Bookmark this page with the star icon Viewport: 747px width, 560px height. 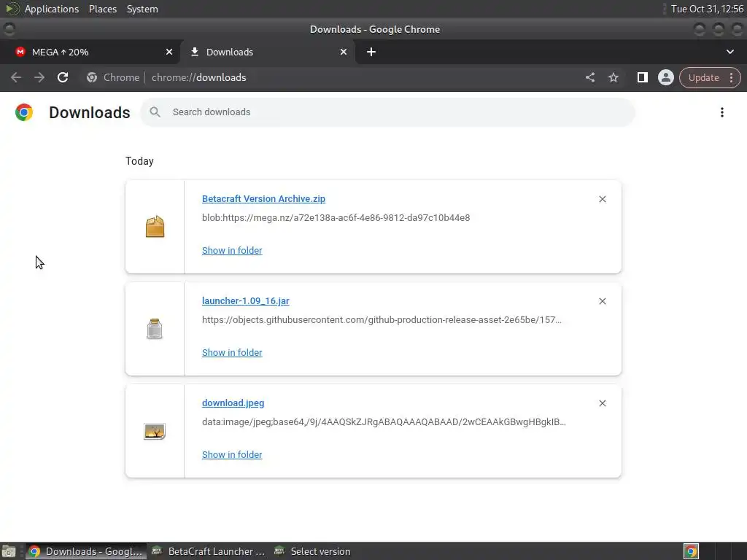tap(613, 77)
